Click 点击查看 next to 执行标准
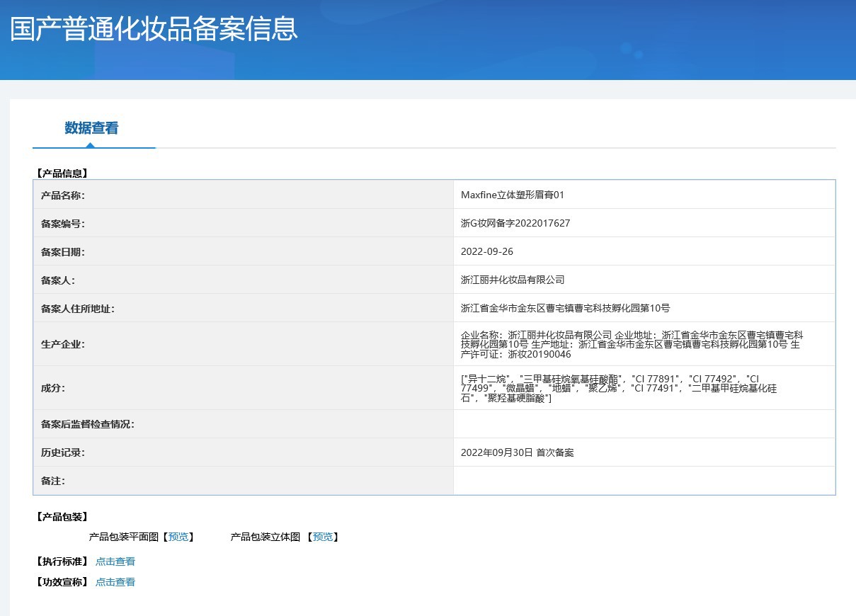856x616 pixels. point(115,561)
